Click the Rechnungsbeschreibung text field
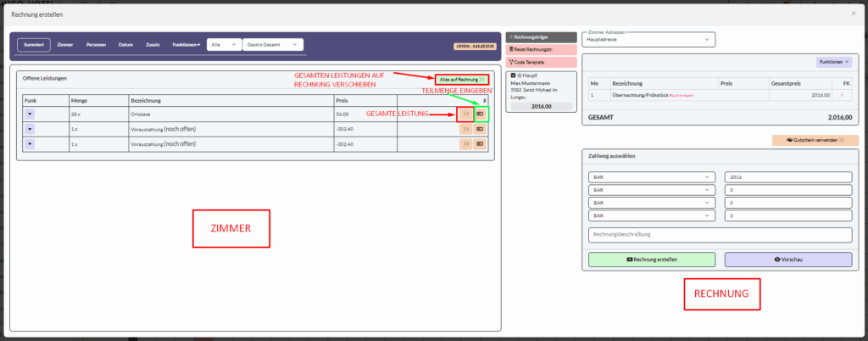868x341 pixels. pos(720,235)
